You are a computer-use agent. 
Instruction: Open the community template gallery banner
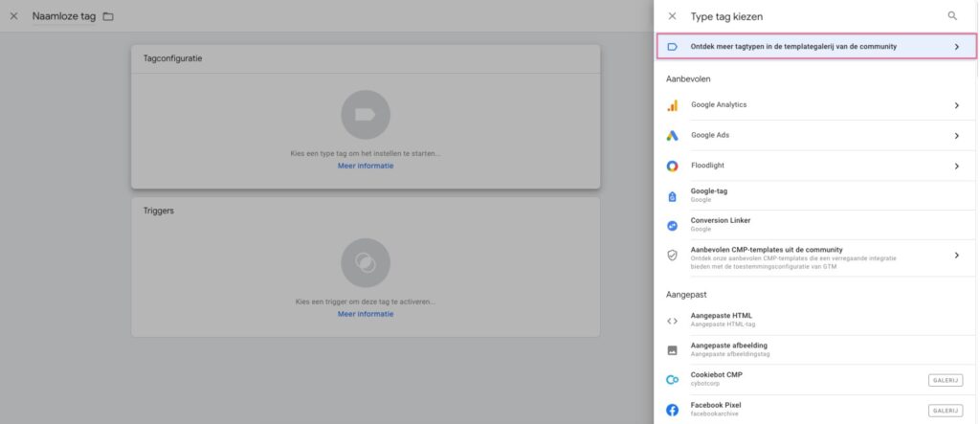click(816, 47)
